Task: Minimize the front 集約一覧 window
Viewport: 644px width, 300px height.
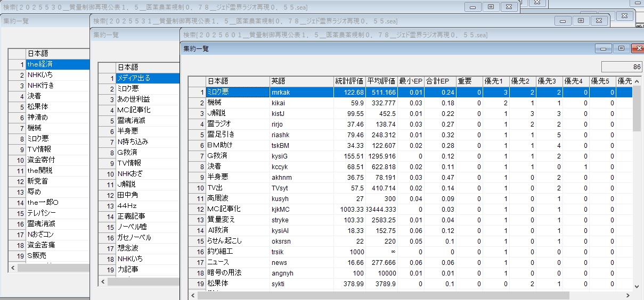Action: pyautogui.click(x=604, y=48)
